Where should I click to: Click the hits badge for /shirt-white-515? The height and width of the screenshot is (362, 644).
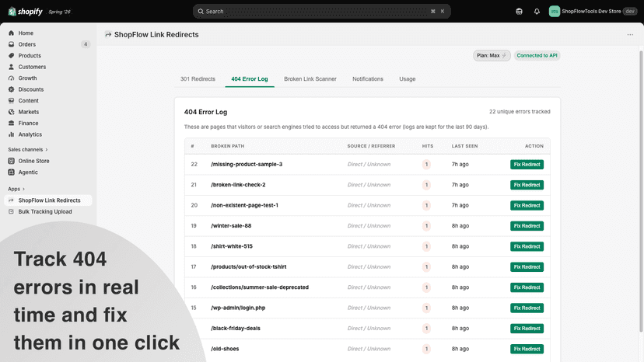coord(426,246)
